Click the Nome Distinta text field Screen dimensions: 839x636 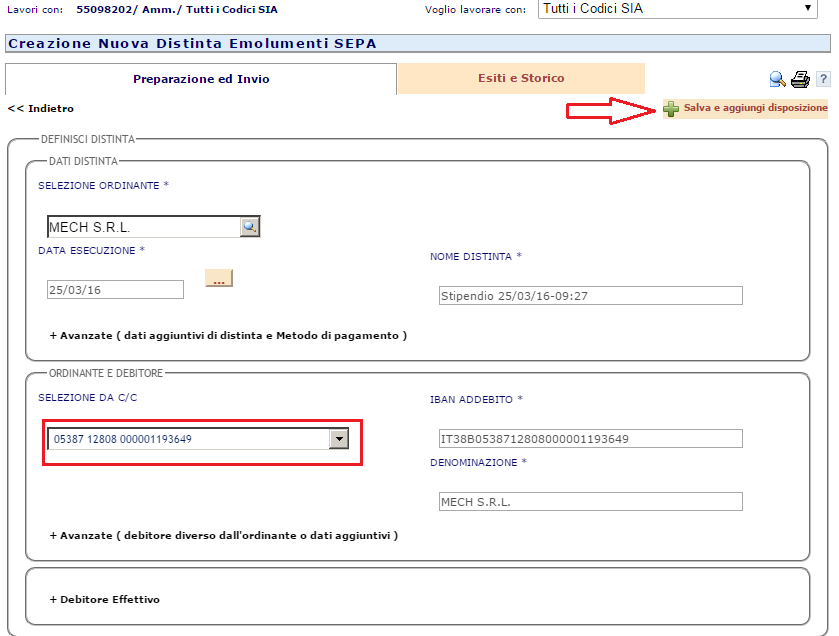click(x=590, y=295)
